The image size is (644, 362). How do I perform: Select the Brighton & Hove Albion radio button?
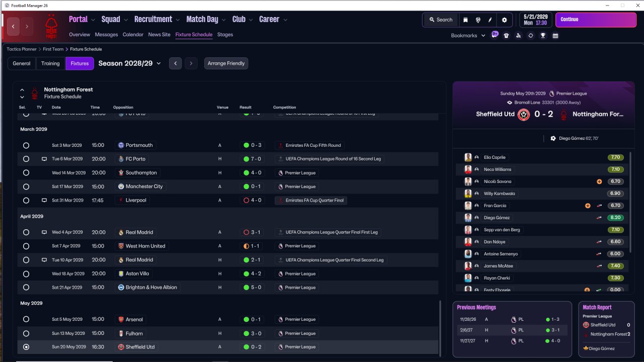coord(26,288)
